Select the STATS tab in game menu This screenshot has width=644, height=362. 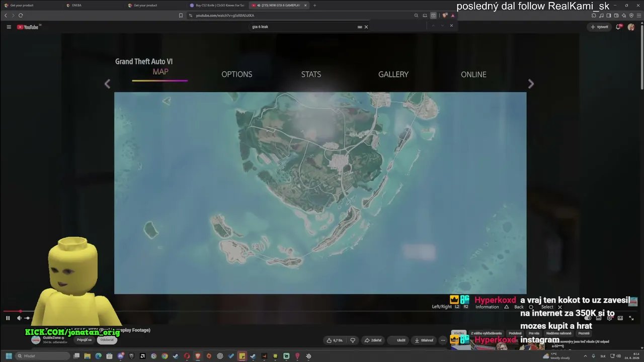coord(311,74)
